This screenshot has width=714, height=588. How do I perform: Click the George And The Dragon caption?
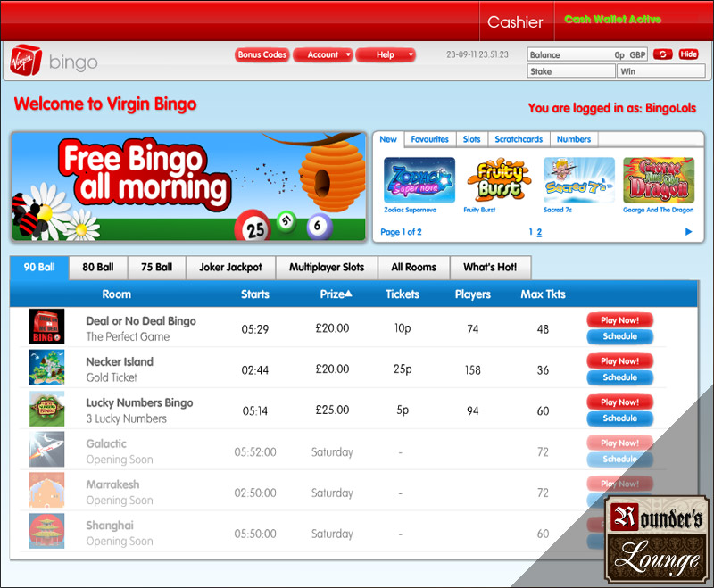coord(658,210)
